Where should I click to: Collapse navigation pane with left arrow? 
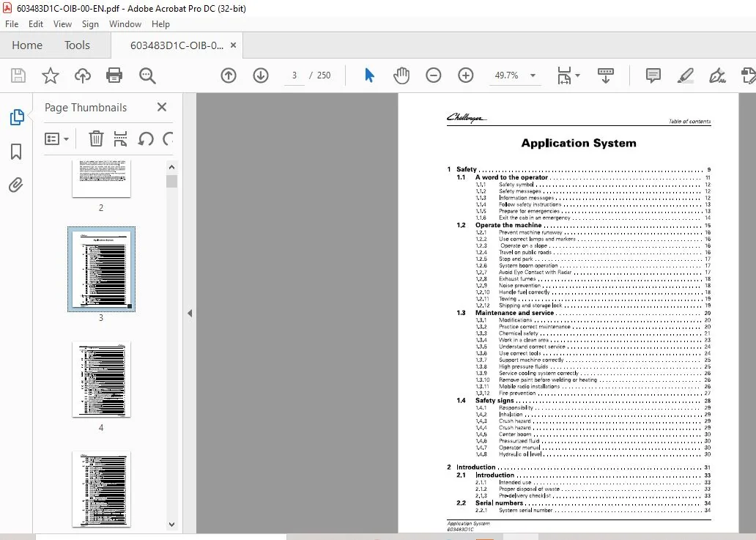click(x=190, y=314)
